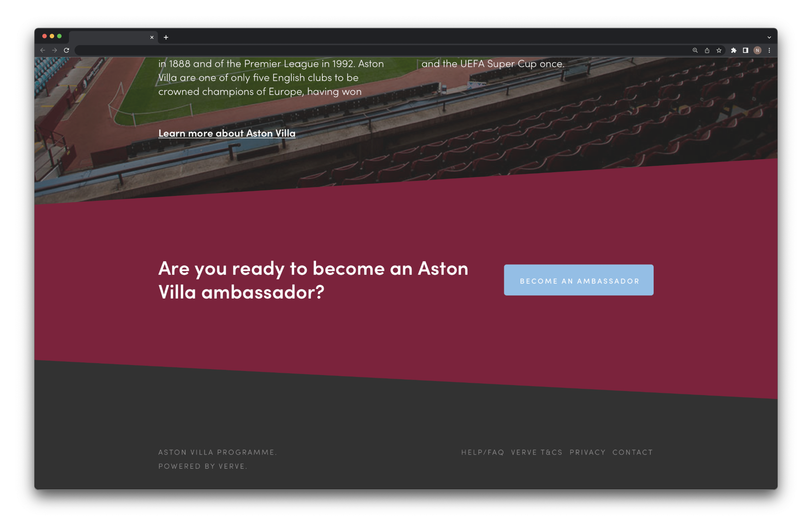The height and width of the screenshot is (531, 812).
Task: Toggle the browser side panel icon
Action: click(746, 51)
